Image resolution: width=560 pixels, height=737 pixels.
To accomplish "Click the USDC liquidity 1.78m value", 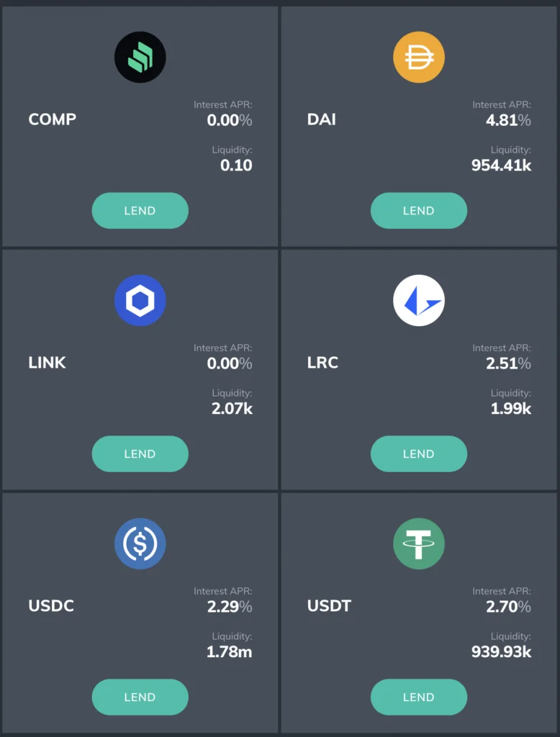I will 230,652.
